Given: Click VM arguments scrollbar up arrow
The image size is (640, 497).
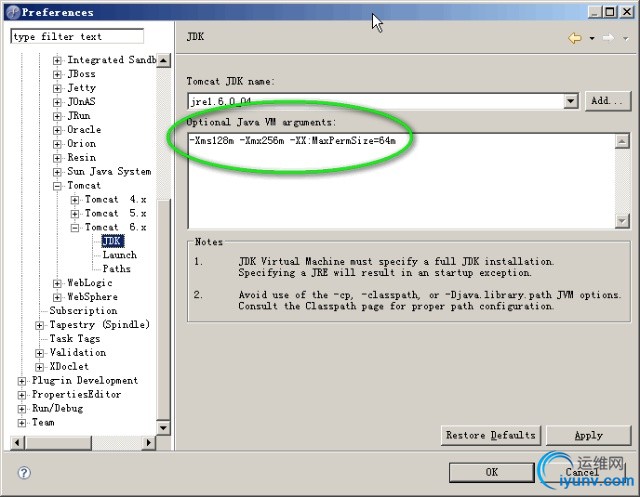Looking at the screenshot, I should click(622, 141).
